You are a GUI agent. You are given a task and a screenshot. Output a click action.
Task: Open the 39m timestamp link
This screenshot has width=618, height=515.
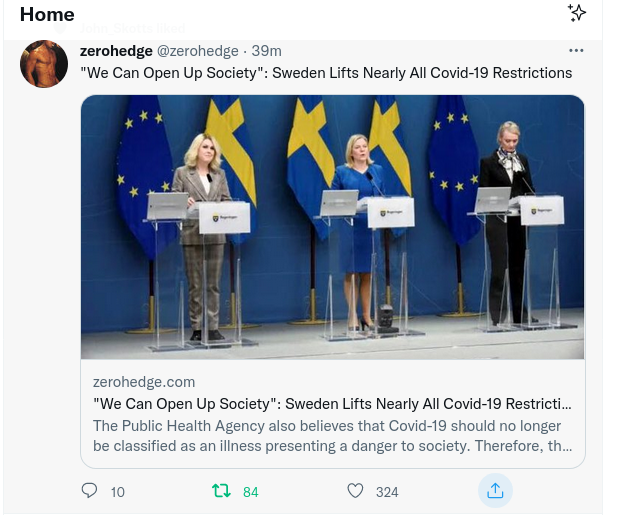click(266, 51)
